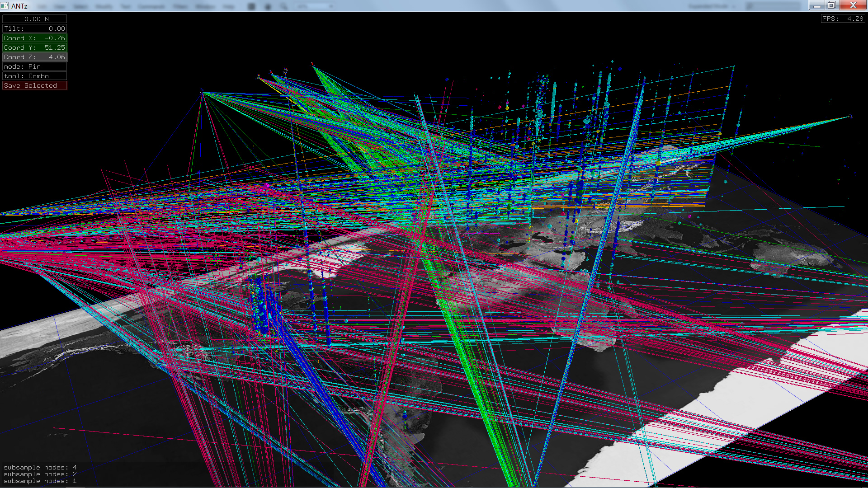Select far-right apex node of cyan line fan

850,117
